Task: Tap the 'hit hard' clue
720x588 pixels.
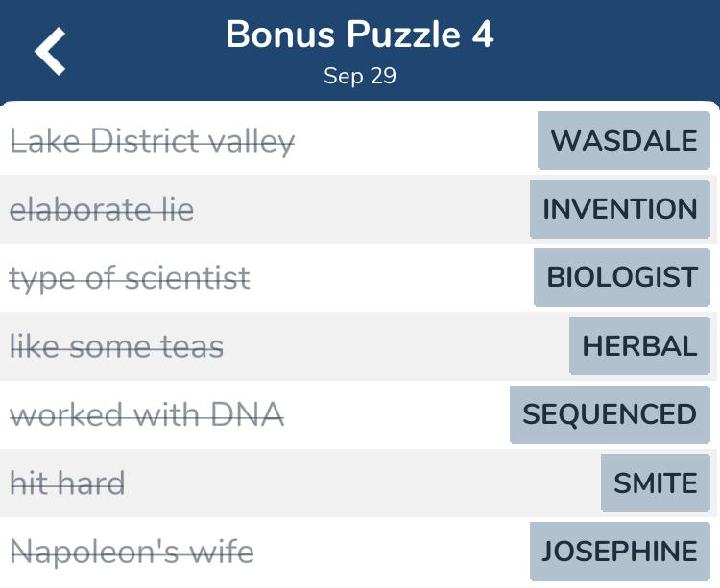Action: [x=67, y=482]
